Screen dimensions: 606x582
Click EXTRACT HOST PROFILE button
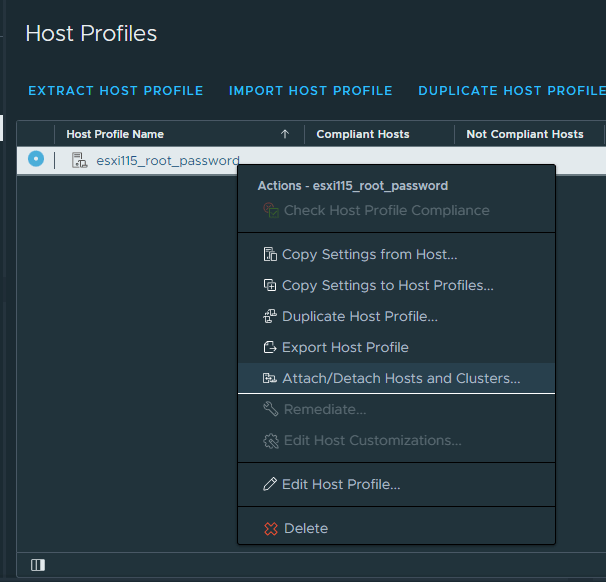pyautogui.click(x=116, y=91)
